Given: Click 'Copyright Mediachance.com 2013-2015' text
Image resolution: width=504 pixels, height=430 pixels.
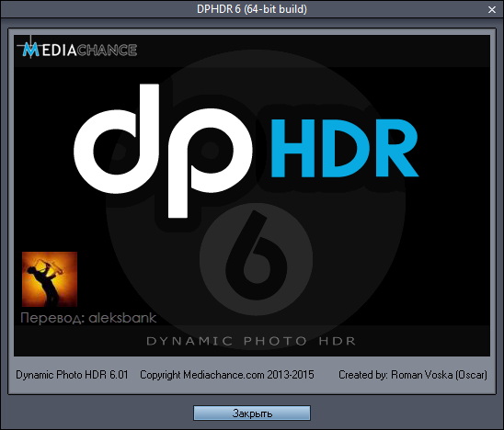Looking at the screenshot, I should (227, 375).
